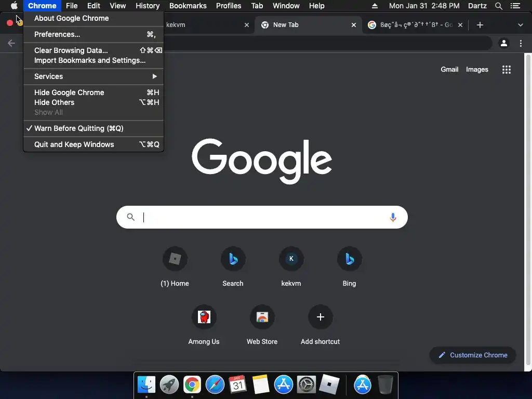
Task: Start voice search with microphone icon
Action: [x=393, y=217]
